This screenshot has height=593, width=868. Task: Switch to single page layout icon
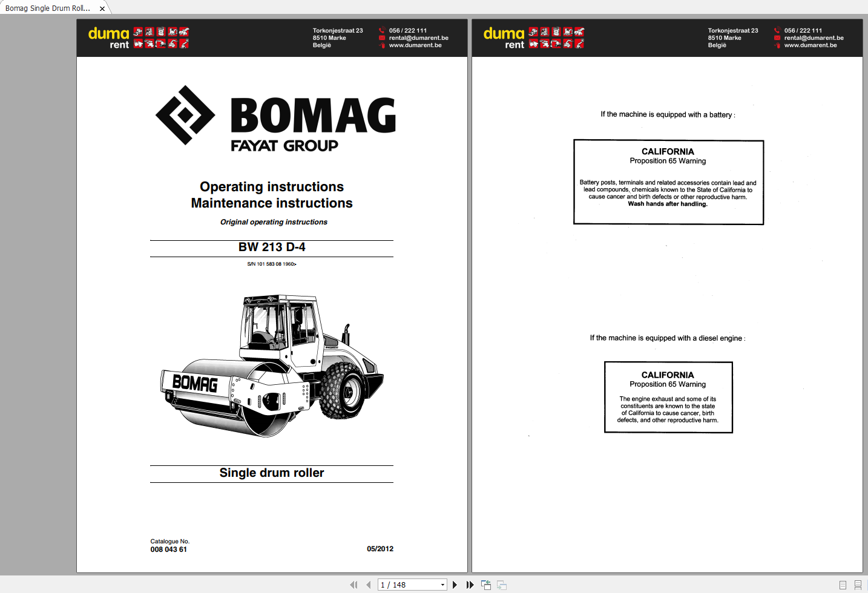pos(843,585)
